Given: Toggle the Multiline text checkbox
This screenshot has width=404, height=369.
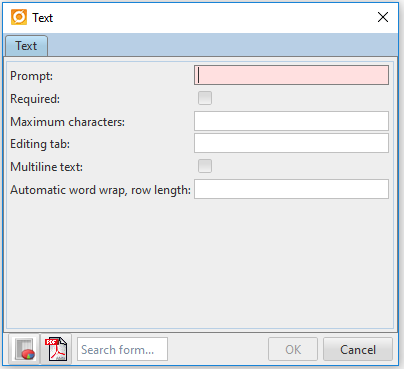Looking at the screenshot, I should (x=205, y=166).
